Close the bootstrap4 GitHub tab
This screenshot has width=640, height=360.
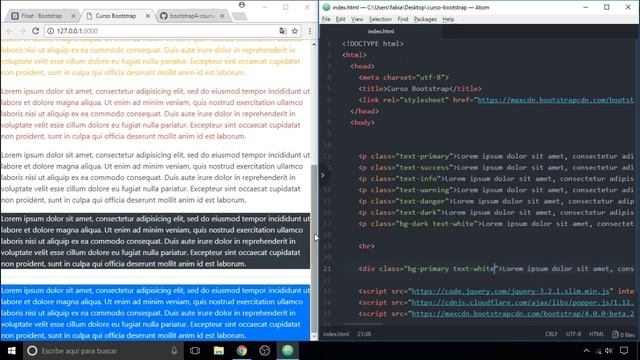coord(222,16)
